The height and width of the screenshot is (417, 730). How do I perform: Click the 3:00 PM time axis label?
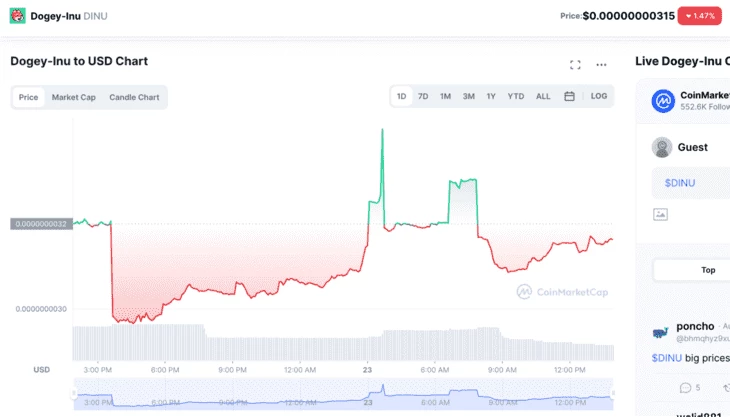tap(97, 370)
